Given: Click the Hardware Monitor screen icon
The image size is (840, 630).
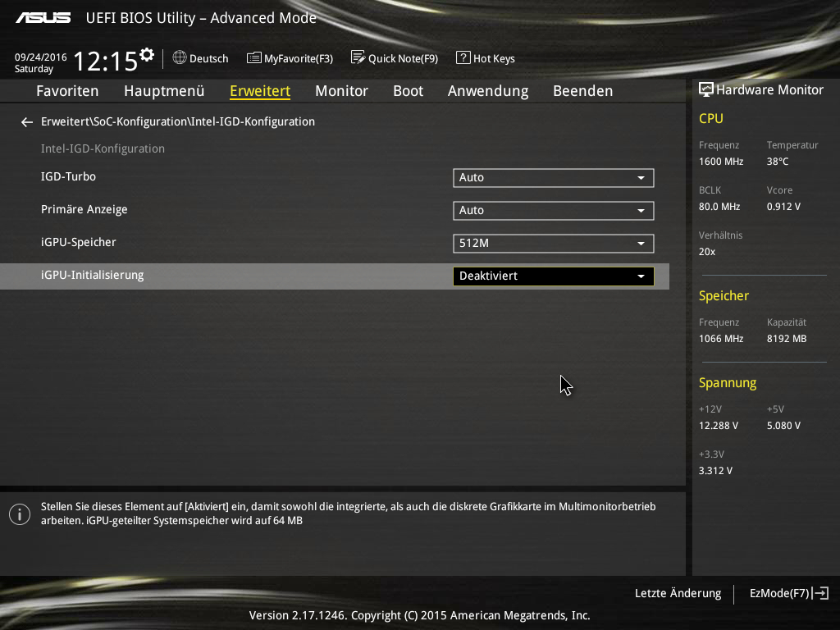Looking at the screenshot, I should (x=706, y=89).
